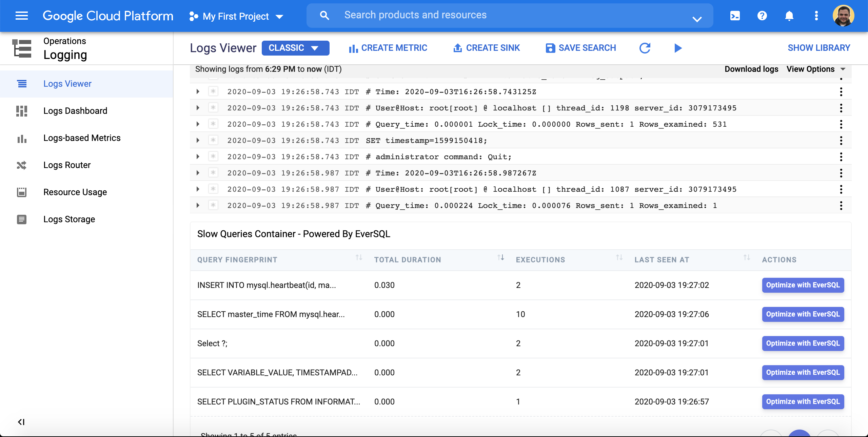Open the hamburger navigation menu
868x437 pixels.
pos(22,16)
